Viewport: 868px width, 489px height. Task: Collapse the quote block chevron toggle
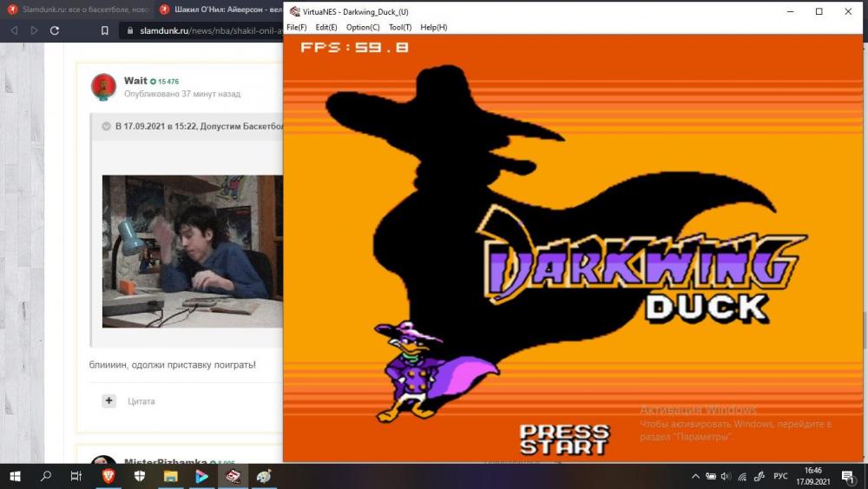click(x=106, y=126)
